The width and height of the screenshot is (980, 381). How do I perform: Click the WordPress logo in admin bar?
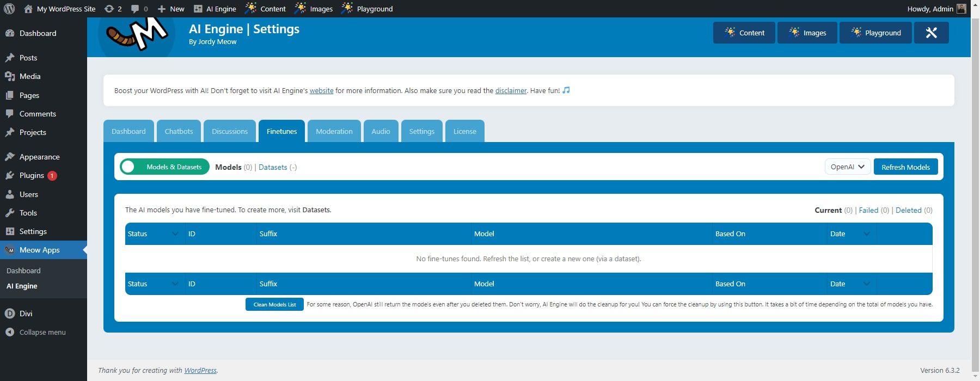tap(9, 9)
